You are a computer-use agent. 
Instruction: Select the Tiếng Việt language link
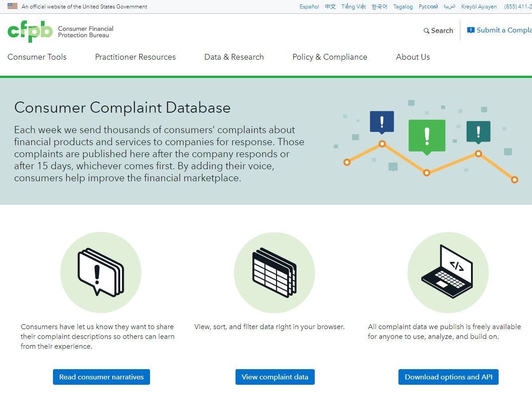pos(353,7)
